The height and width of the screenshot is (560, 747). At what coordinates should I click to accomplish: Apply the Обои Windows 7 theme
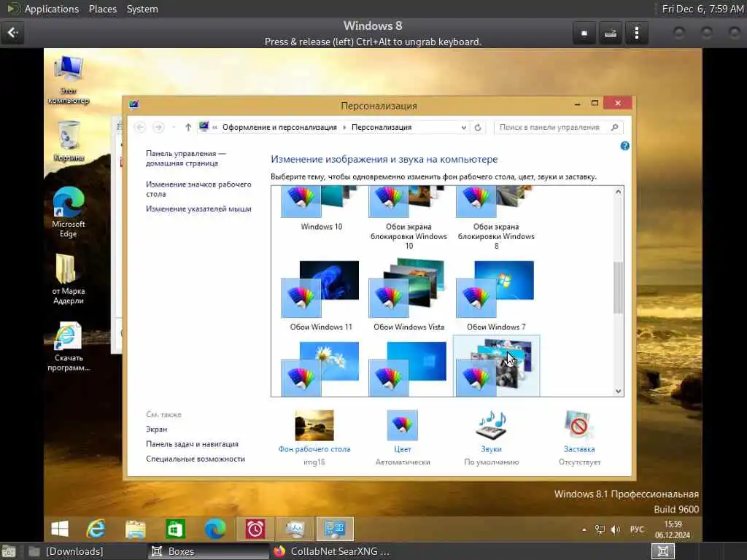pos(496,295)
